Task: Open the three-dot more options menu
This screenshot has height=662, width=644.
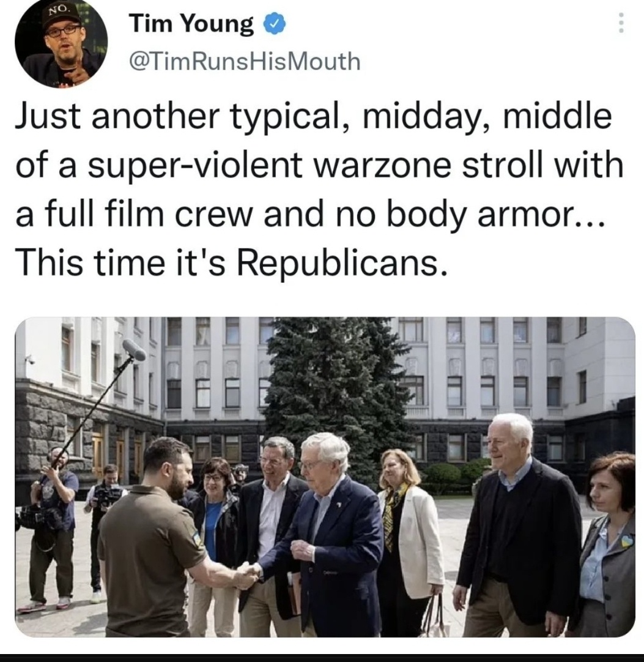Action: [621, 23]
